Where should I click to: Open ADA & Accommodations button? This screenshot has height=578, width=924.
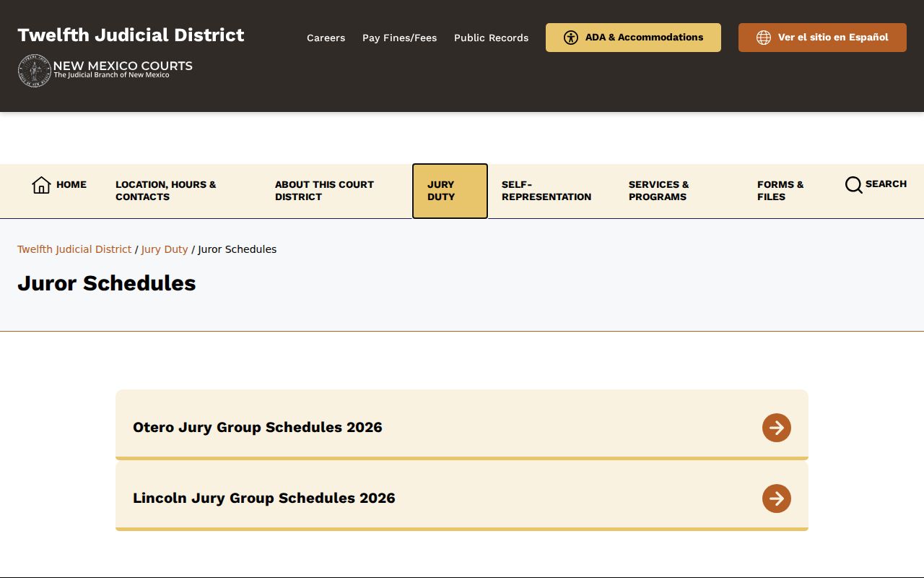633,38
